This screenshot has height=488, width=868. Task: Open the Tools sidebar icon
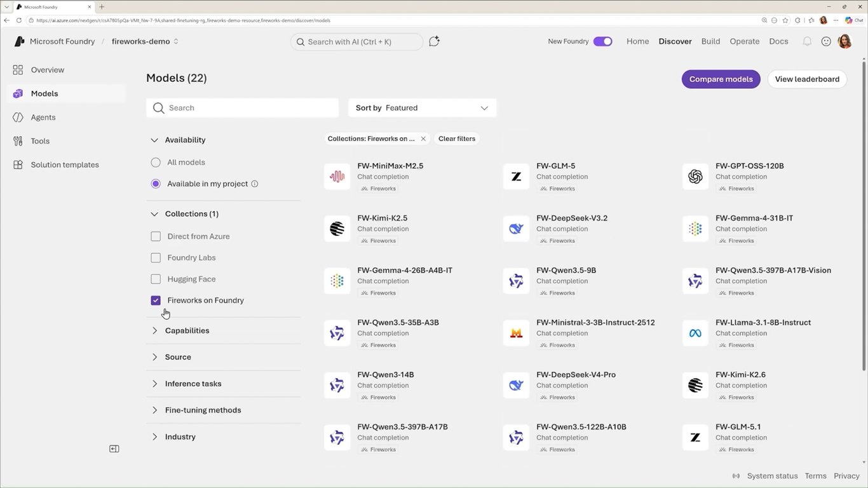click(x=18, y=141)
